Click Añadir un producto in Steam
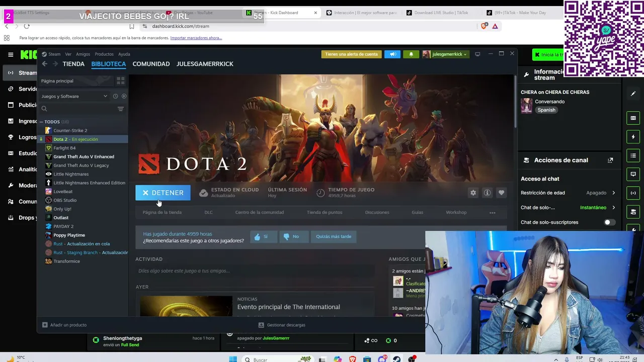The width and height of the screenshot is (644, 362). click(x=64, y=325)
